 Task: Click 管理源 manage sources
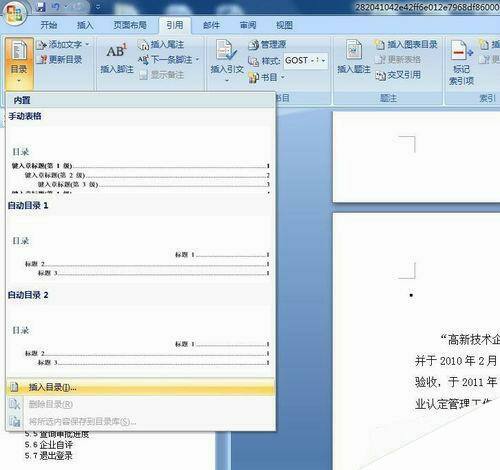[x=267, y=45]
